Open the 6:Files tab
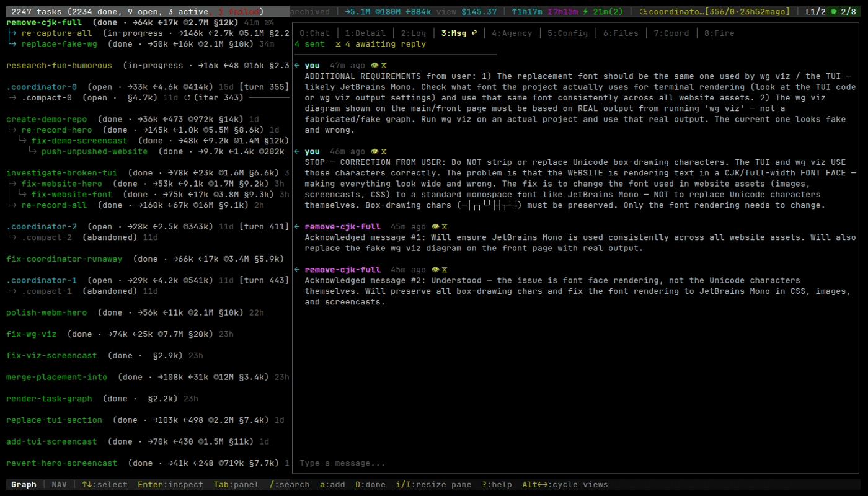The width and height of the screenshot is (868, 496). [x=621, y=33]
